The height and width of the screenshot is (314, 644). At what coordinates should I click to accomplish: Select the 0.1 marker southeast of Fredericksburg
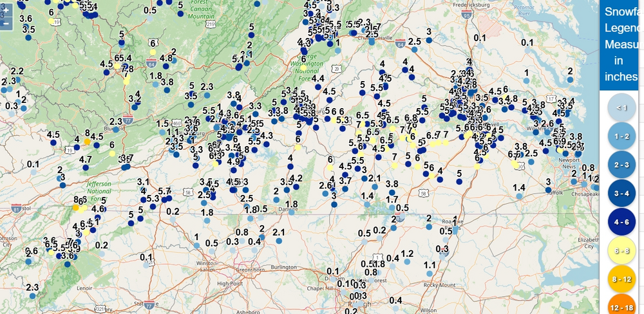(x=480, y=46)
